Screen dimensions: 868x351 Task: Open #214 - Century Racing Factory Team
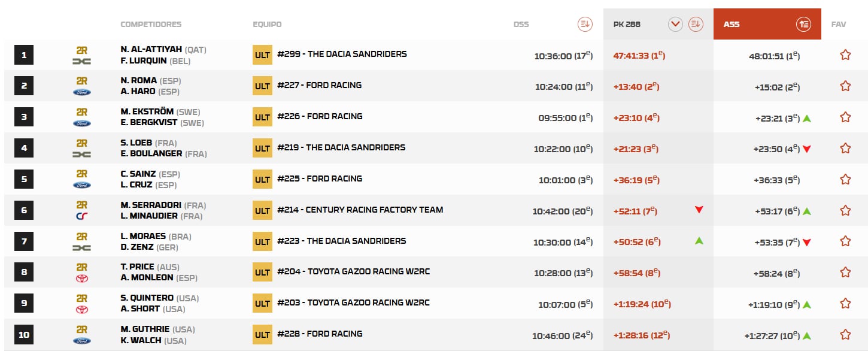tap(360, 210)
